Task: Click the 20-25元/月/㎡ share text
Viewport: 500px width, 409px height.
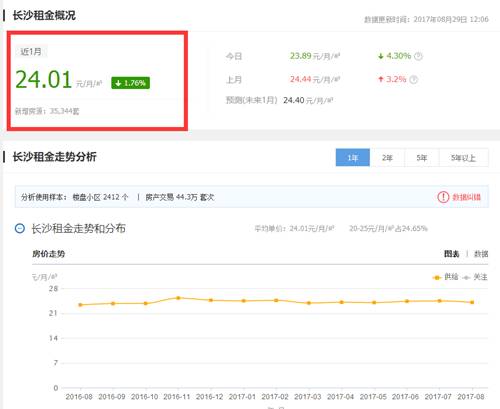Action: [x=388, y=228]
